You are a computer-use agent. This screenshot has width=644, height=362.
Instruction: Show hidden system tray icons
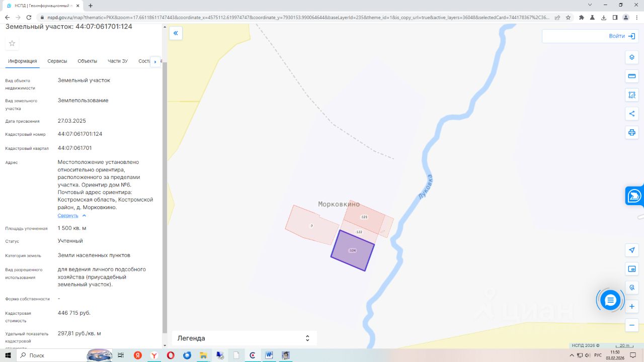coord(572,355)
